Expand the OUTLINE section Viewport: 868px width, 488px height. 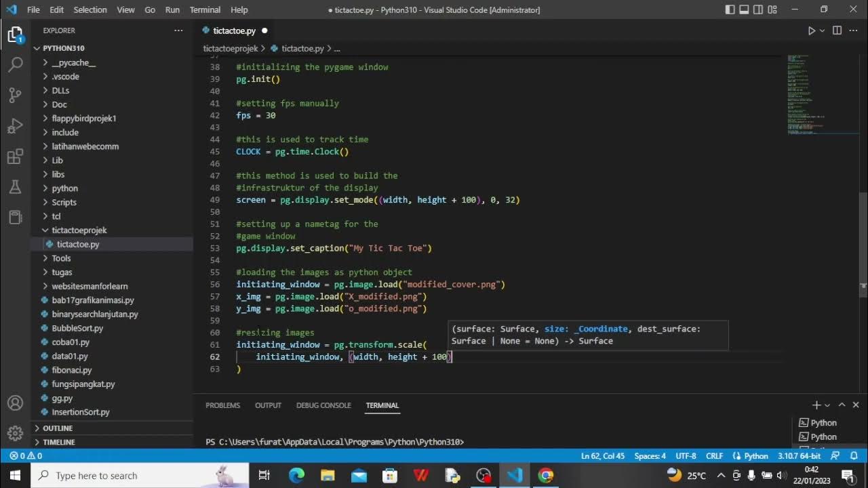[112, 428]
